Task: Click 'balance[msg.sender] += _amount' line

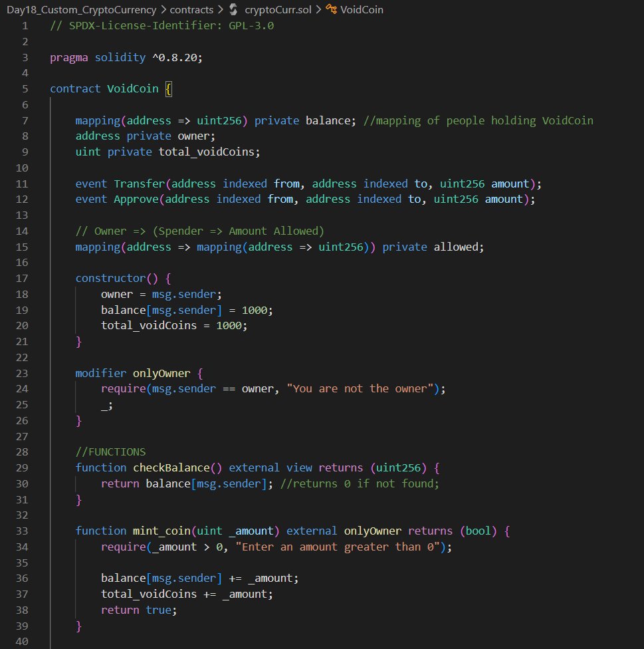Action: (200, 579)
